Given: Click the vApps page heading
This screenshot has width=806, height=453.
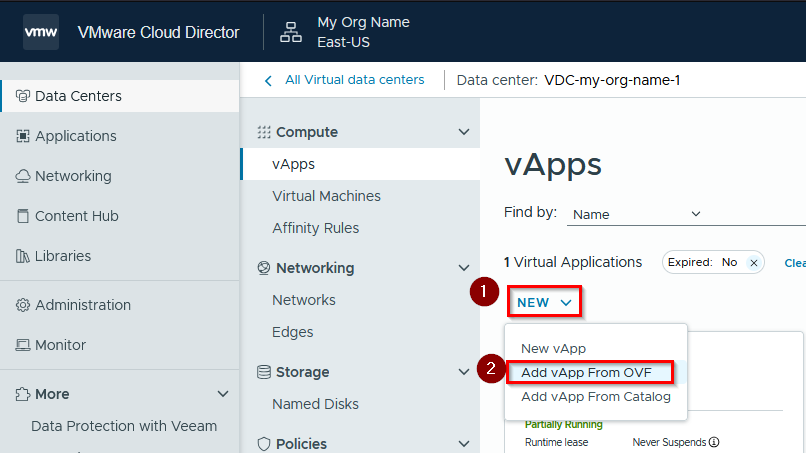Looking at the screenshot, I should coord(553,165).
